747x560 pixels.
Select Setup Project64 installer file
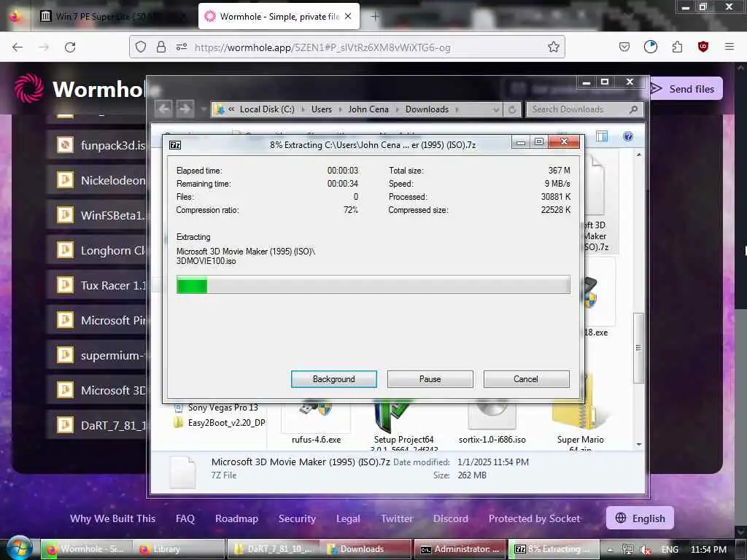tap(403, 426)
